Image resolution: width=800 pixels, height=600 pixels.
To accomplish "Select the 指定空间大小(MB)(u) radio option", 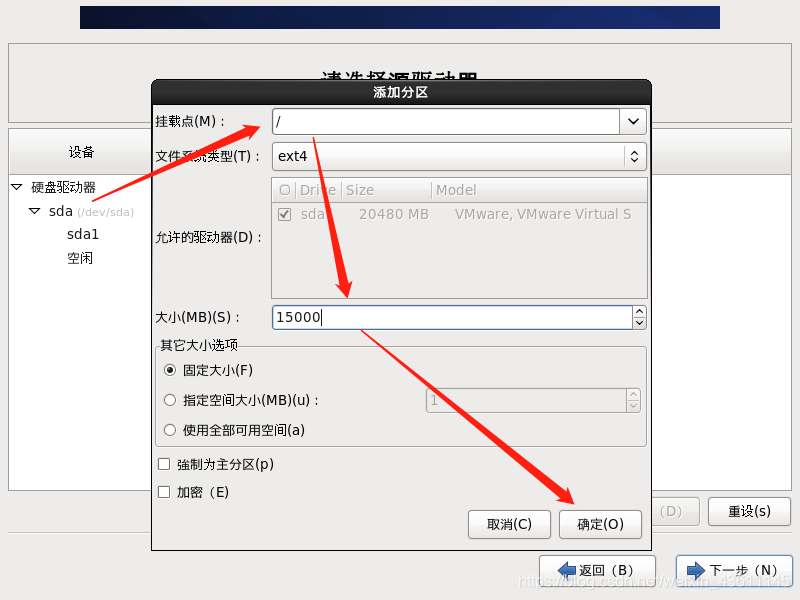I will coord(171,398).
